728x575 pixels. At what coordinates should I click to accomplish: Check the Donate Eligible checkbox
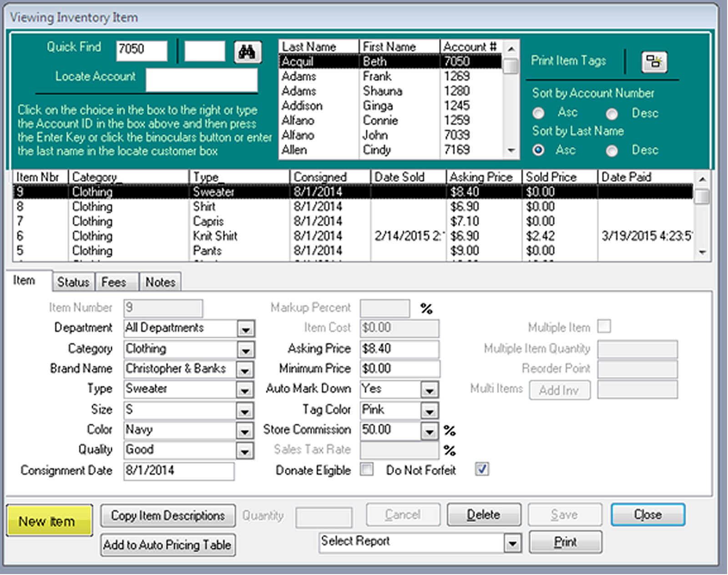click(x=367, y=470)
